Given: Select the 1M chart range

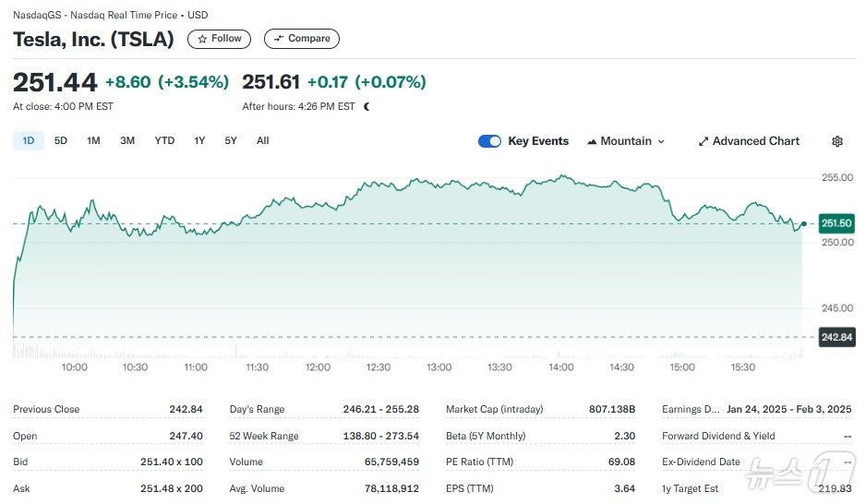Looking at the screenshot, I should 93,141.
